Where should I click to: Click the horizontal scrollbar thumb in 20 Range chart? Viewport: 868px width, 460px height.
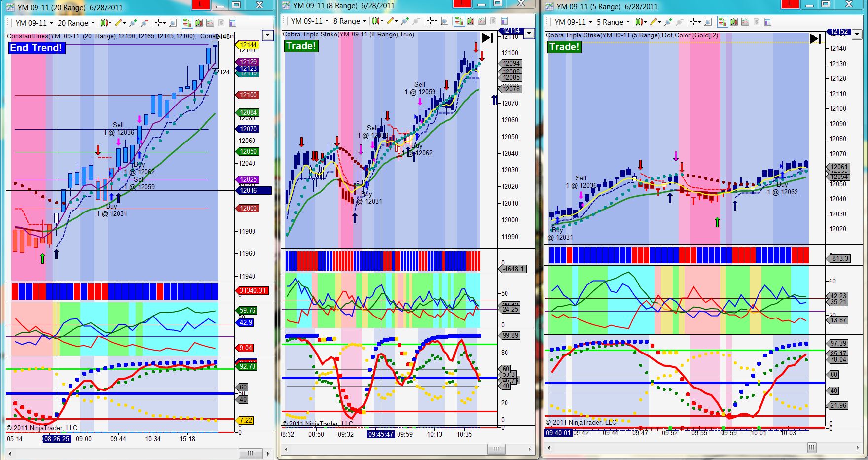click(x=251, y=453)
